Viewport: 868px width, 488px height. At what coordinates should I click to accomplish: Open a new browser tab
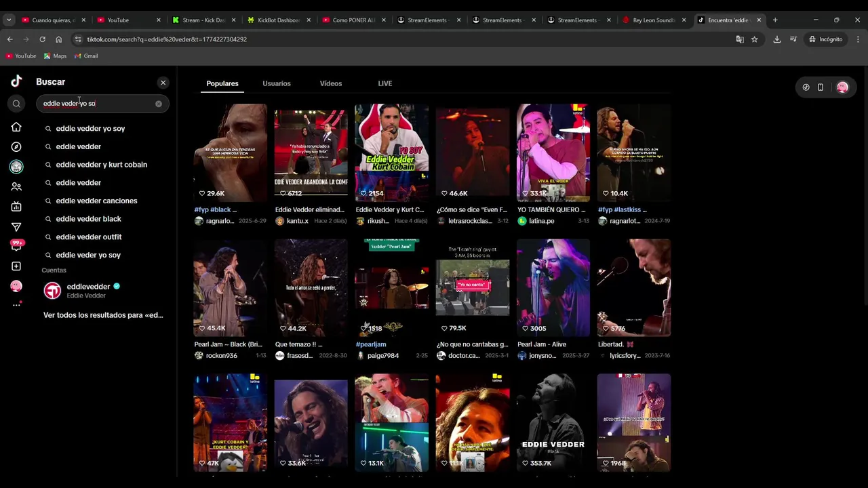775,20
